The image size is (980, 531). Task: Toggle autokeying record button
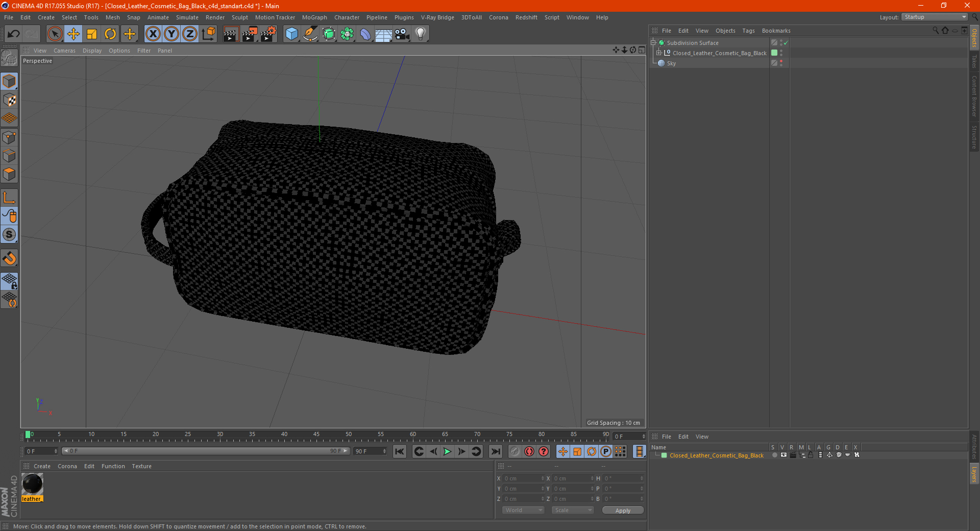[x=529, y=451]
